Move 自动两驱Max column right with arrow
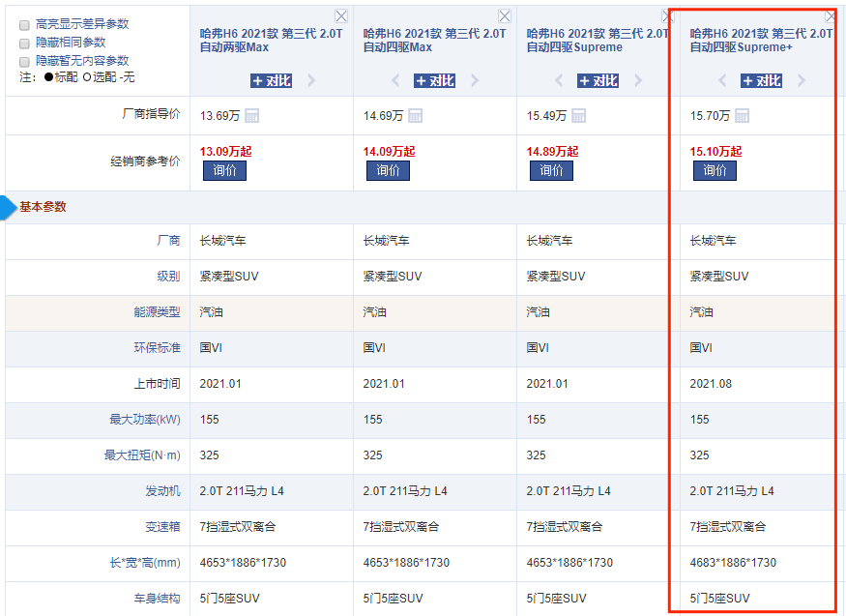 pos(311,81)
